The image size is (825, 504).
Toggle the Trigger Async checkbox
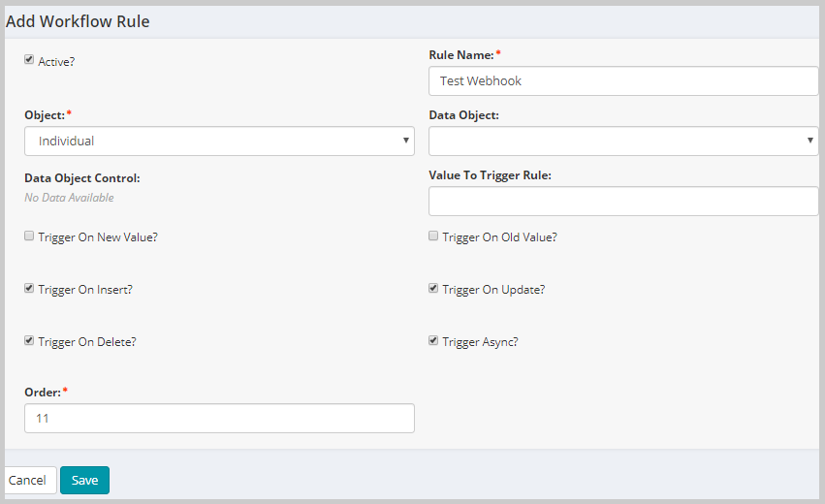[433, 340]
